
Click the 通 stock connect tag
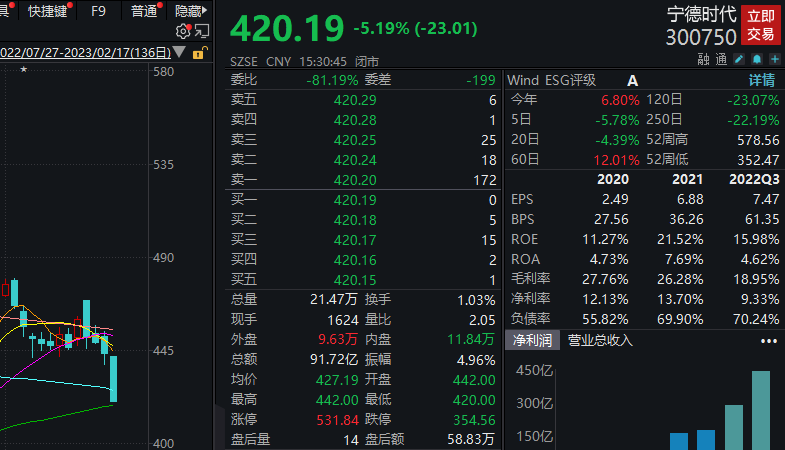tap(721, 60)
